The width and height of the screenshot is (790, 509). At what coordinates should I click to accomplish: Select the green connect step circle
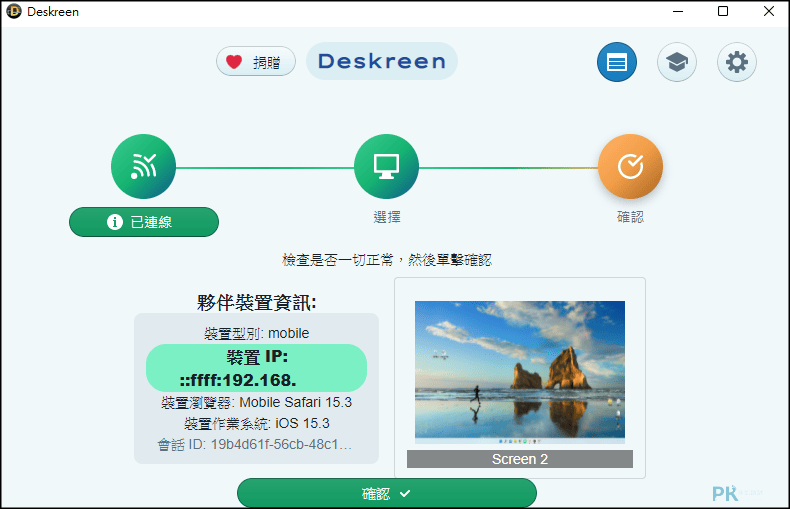click(144, 166)
